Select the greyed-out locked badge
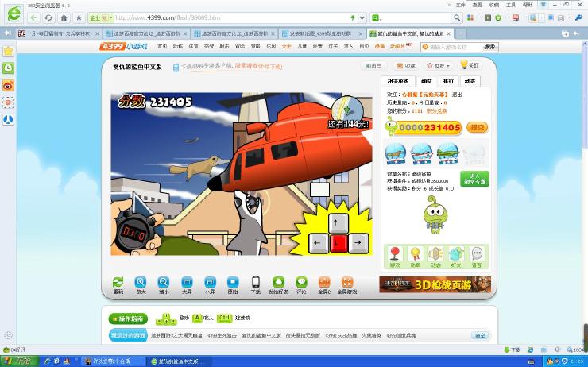 (474, 153)
